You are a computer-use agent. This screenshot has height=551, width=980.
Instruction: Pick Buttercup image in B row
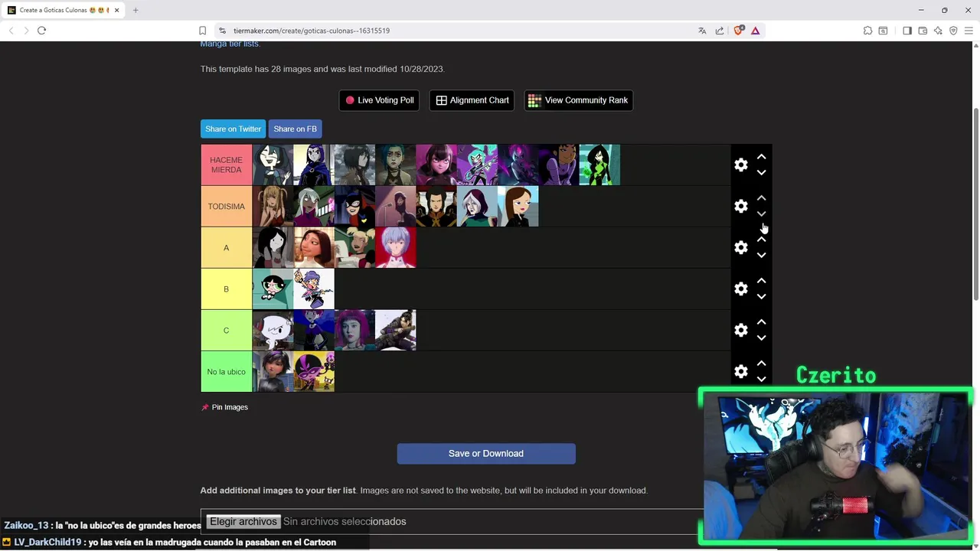tap(273, 289)
